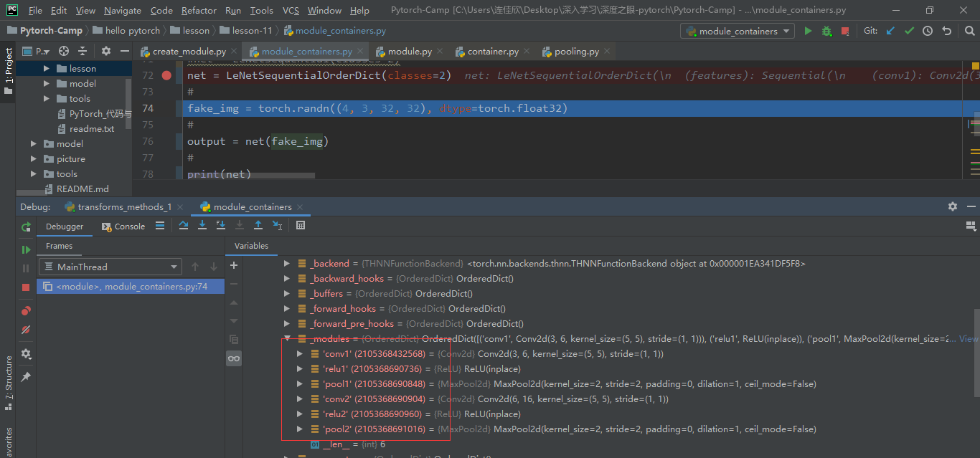Stop the debug session with the red square
The image size is (980, 458).
[x=26, y=287]
